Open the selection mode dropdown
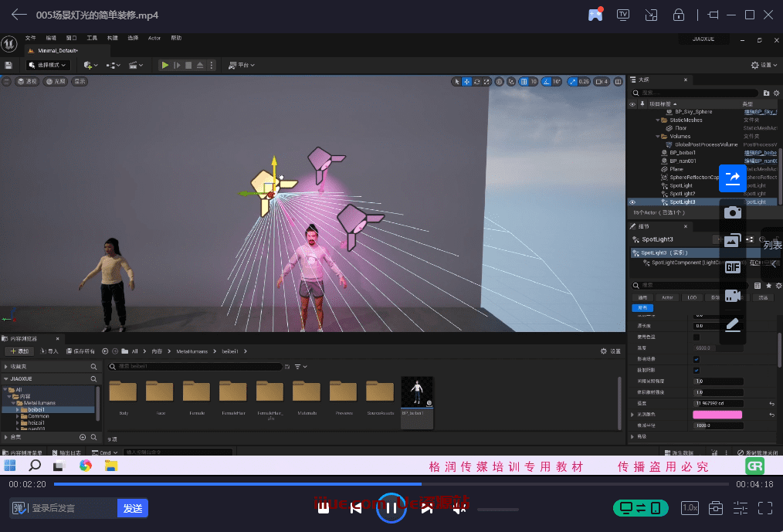Screen dimensions: 783x532 click(48, 66)
